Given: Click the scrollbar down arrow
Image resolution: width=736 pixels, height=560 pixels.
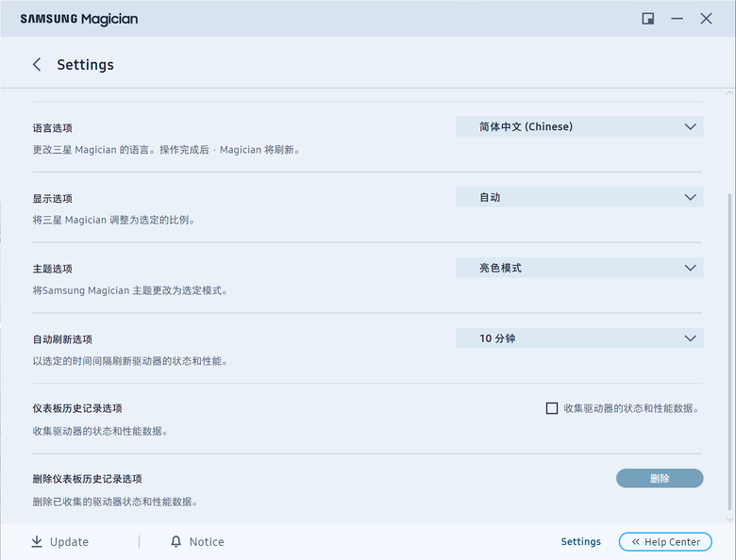Looking at the screenshot, I should pos(729,519).
